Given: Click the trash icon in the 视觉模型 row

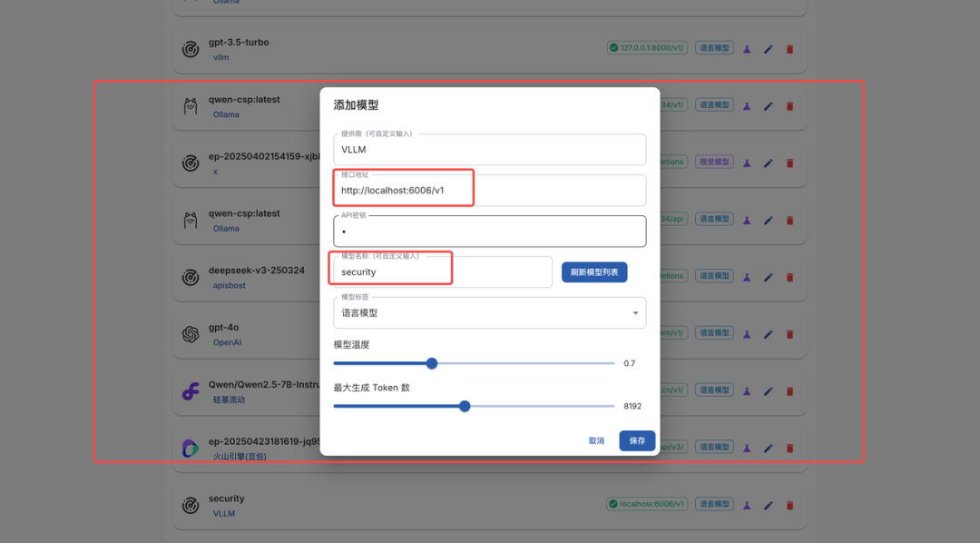Looking at the screenshot, I should (x=790, y=163).
